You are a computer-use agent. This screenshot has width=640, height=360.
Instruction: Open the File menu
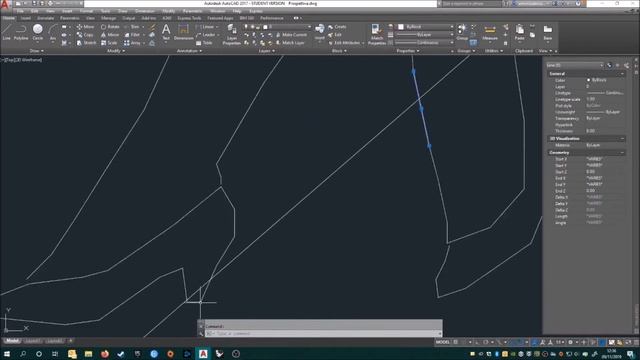(x=20, y=11)
